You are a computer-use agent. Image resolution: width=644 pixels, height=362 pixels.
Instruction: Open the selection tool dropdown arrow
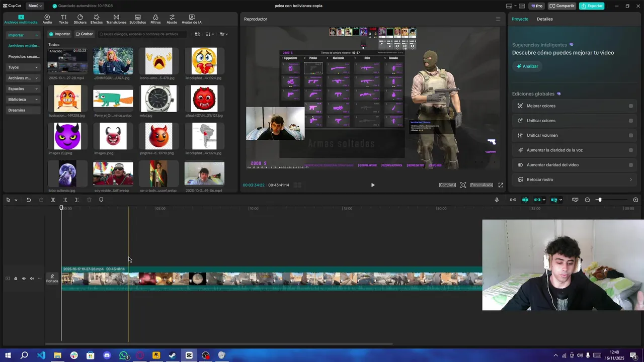[16, 200]
